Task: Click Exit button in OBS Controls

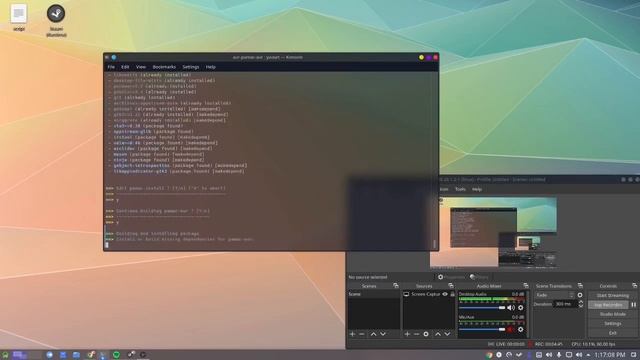Action: pos(612,333)
